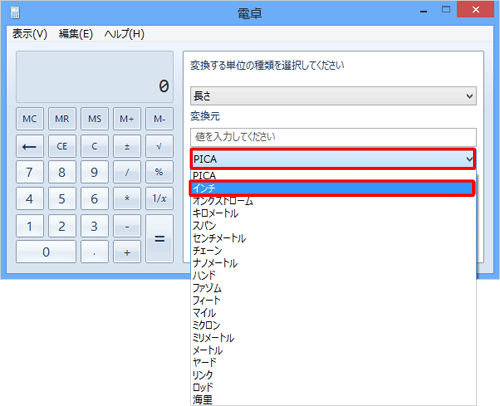This screenshot has height=406, width=500.
Task: Open the ヘルプ(H) menu
Action: pos(124,34)
